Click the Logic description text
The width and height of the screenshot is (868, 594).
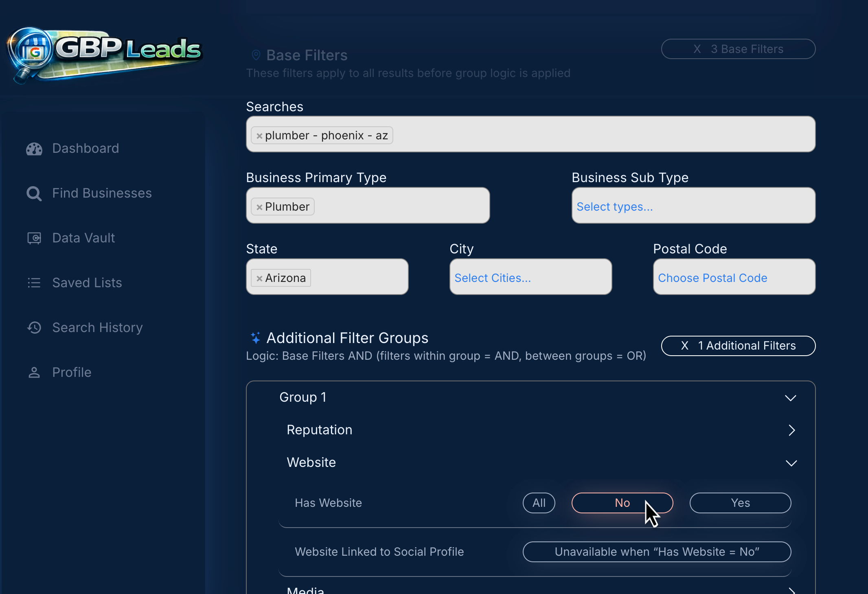tap(446, 356)
